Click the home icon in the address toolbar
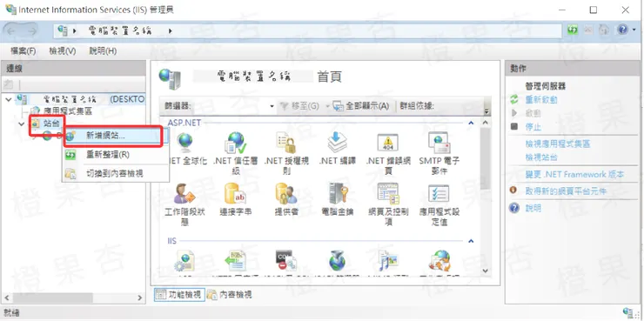This screenshot has height=321, width=644. coord(604,30)
